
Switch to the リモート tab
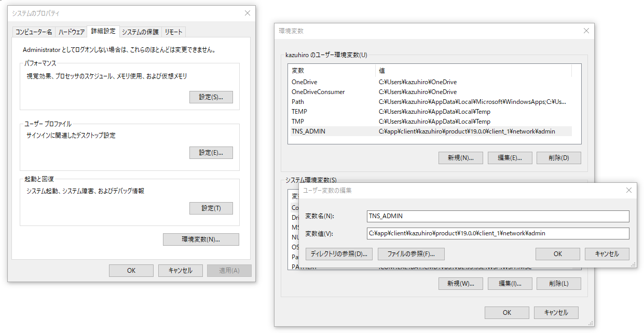pyautogui.click(x=173, y=32)
